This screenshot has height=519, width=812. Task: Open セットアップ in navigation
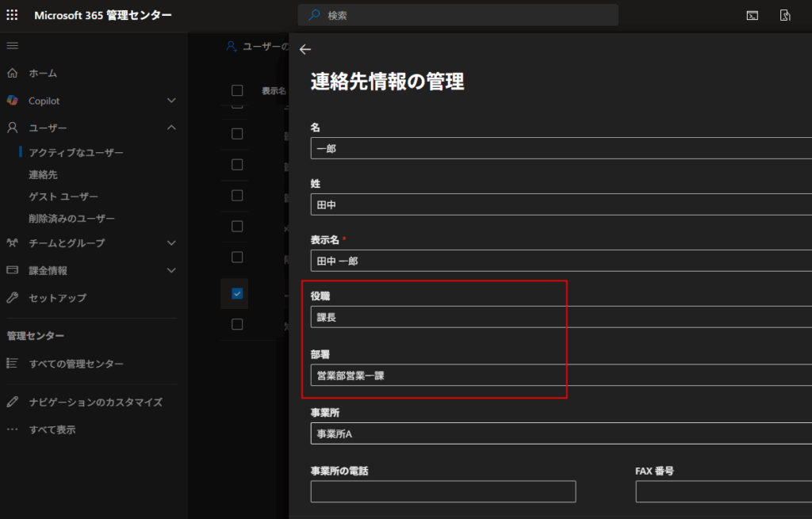pyautogui.click(x=57, y=297)
